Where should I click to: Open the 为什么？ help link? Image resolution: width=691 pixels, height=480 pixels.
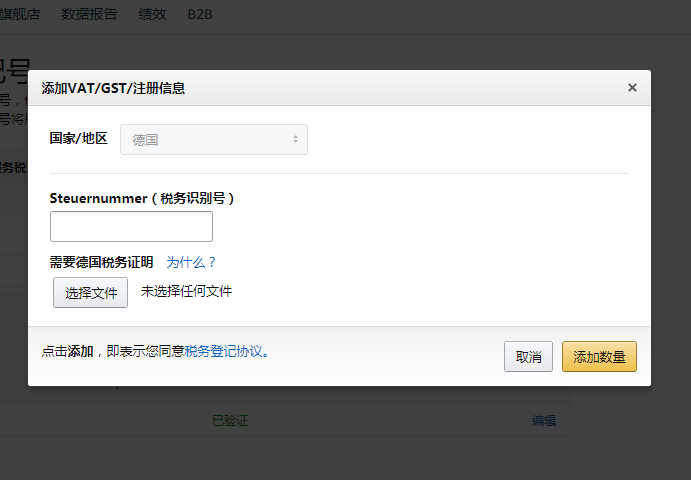(191, 262)
